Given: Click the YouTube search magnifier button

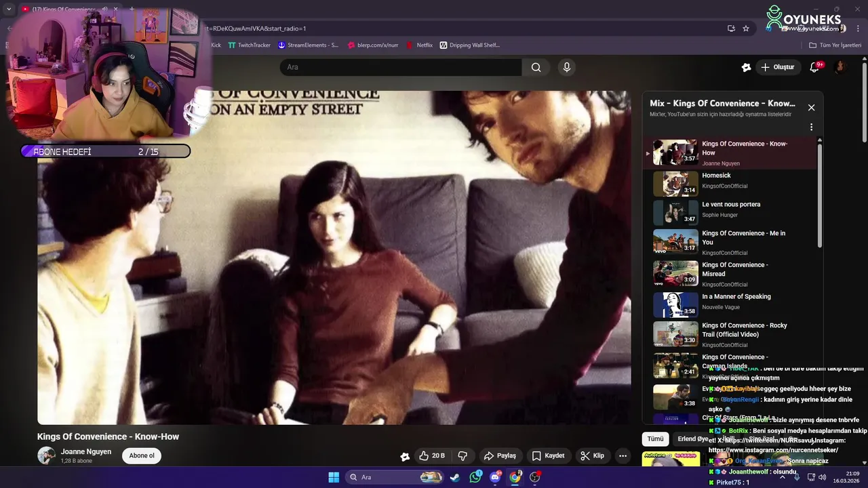Looking at the screenshot, I should point(536,67).
